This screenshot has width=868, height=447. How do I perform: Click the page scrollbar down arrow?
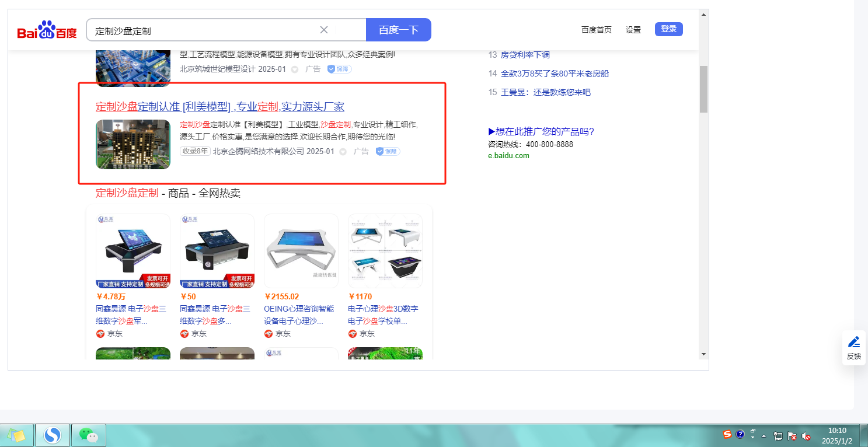pos(703,354)
